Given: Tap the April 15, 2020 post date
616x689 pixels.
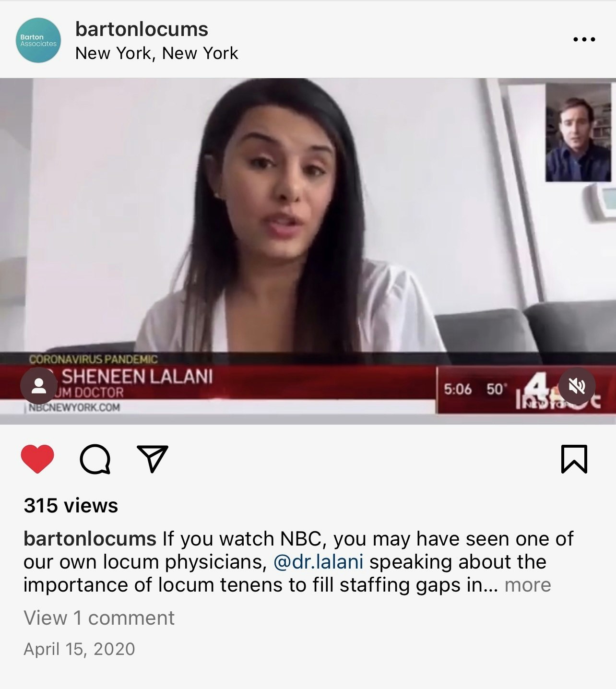Looking at the screenshot, I should pyautogui.click(x=79, y=649).
